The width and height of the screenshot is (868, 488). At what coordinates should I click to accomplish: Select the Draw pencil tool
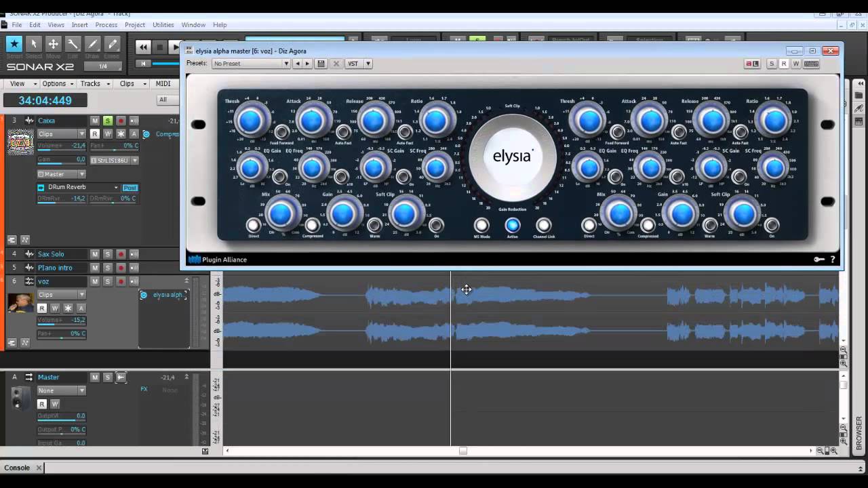tap(93, 44)
